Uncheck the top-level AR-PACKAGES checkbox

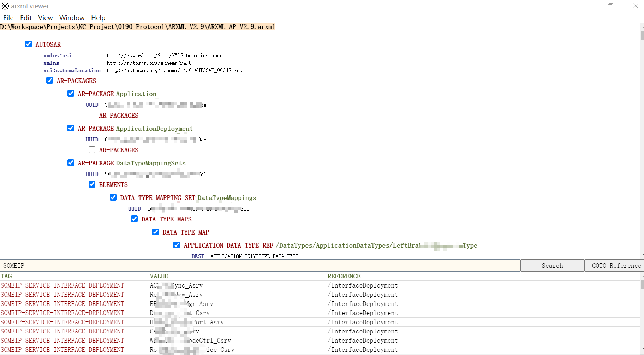[49, 80]
